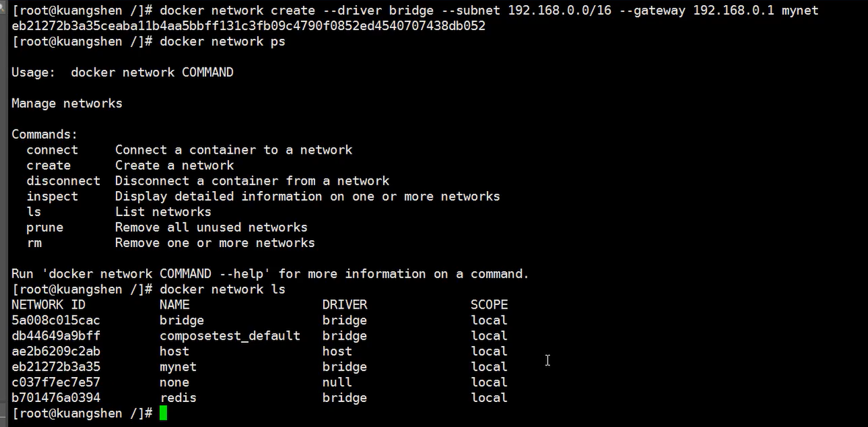This screenshot has width=868, height=427.
Task: Click the mynet name in network list
Action: click(x=178, y=367)
